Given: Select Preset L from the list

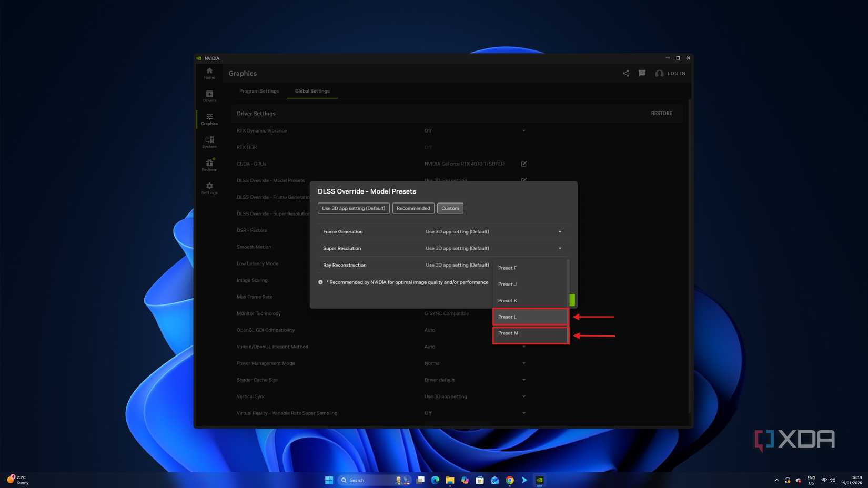Looking at the screenshot, I should (x=530, y=317).
